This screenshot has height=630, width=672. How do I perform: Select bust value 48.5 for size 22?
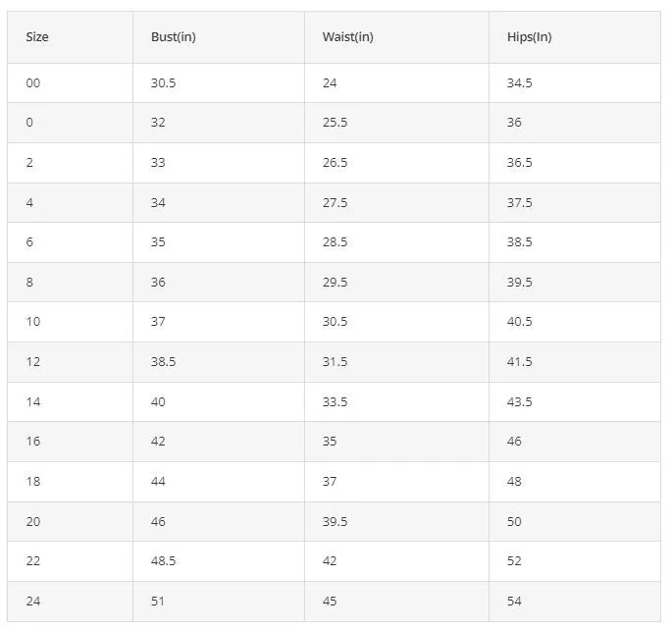[163, 560]
